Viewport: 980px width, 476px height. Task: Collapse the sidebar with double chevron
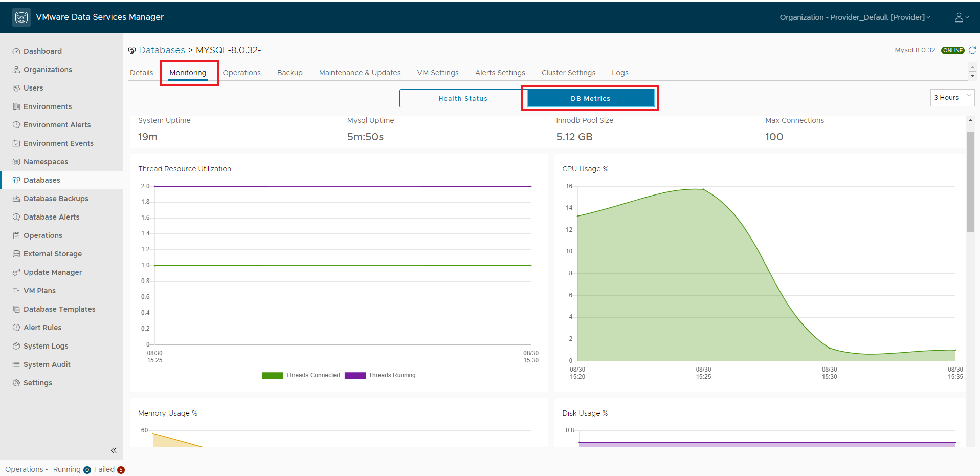114,450
